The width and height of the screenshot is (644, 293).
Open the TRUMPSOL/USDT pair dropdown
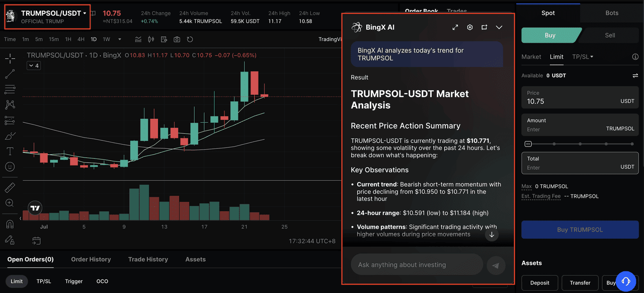(85, 13)
